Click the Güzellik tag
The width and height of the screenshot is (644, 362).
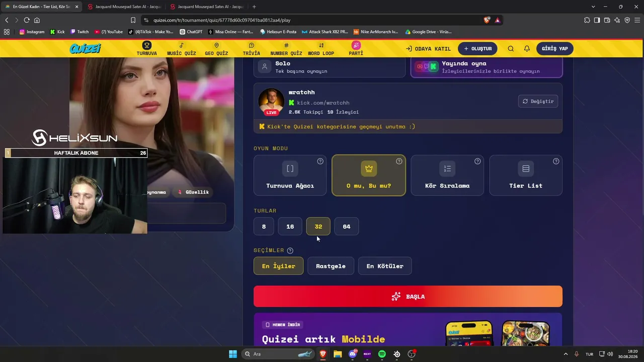coord(194,192)
